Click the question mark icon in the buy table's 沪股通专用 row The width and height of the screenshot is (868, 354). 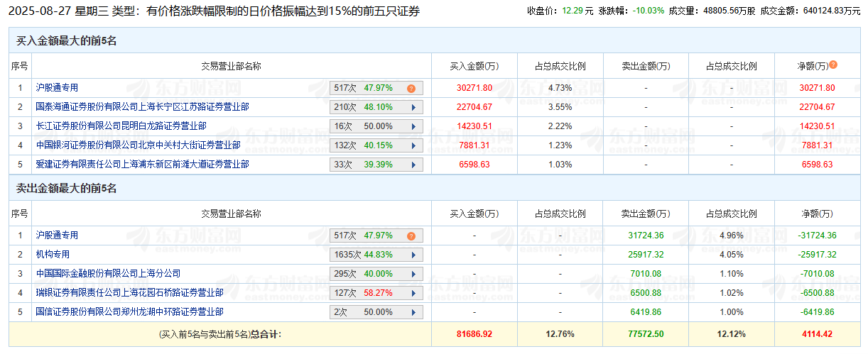tap(411, 89)
